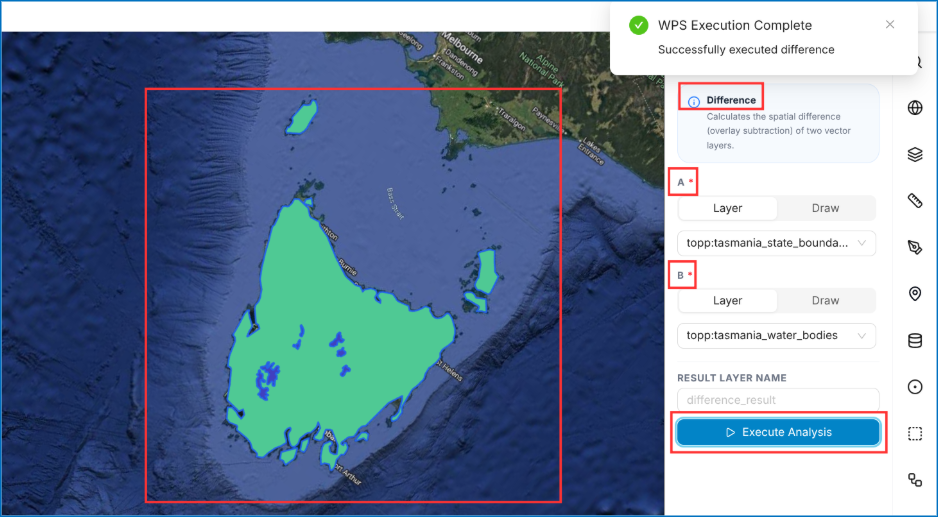Select the ruler measure tool
Image resolution: width=939 pixels, height=517 pixels.
tap(914, 201)
